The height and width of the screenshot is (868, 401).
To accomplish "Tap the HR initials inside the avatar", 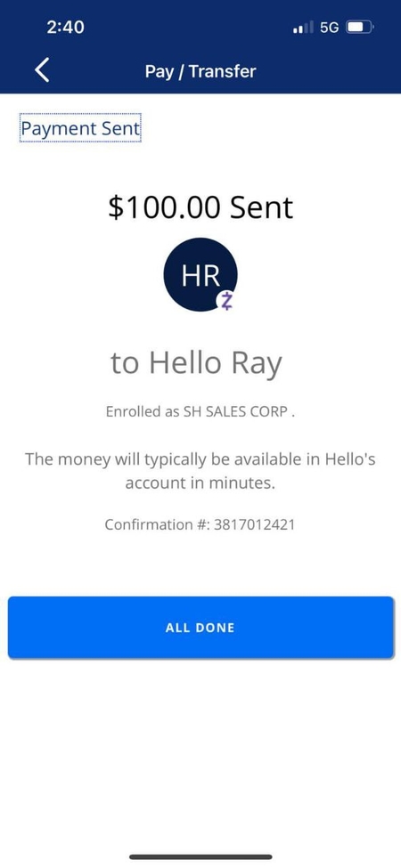I will [x=200, y=275].
